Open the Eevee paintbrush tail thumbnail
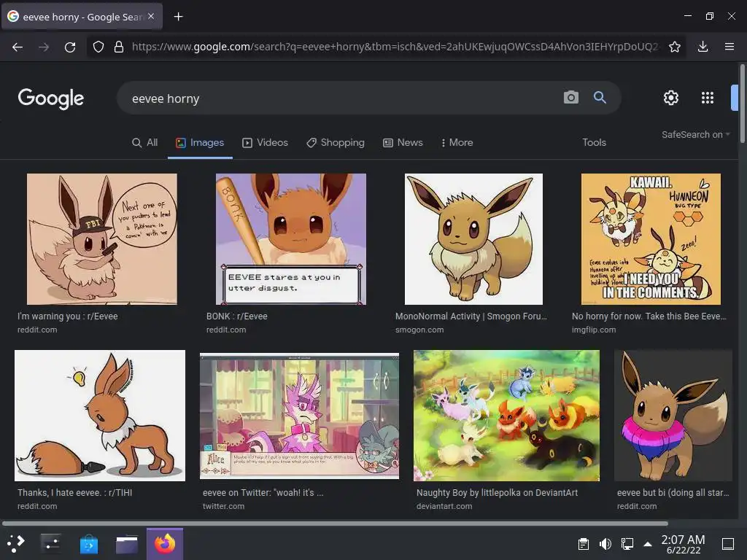 click(100, 416)
